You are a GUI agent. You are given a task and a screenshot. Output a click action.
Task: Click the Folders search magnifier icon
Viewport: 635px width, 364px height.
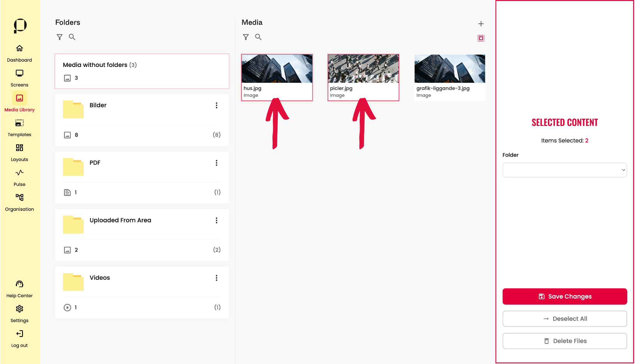pos(72,37)
